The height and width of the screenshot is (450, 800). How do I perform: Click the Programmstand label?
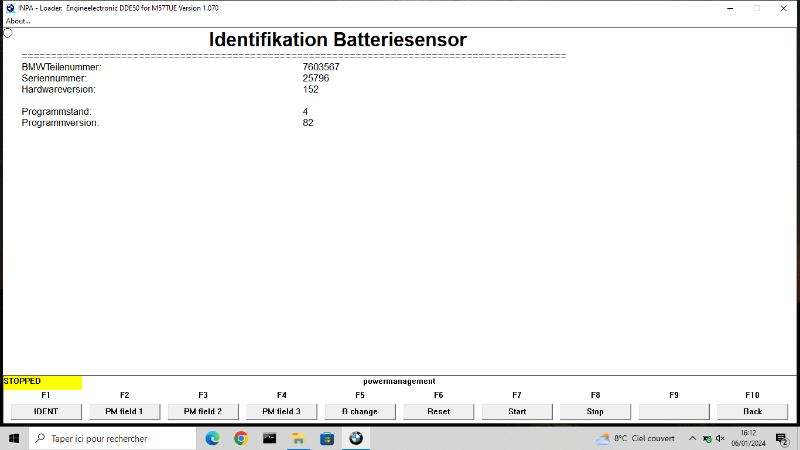coord(56,112)
